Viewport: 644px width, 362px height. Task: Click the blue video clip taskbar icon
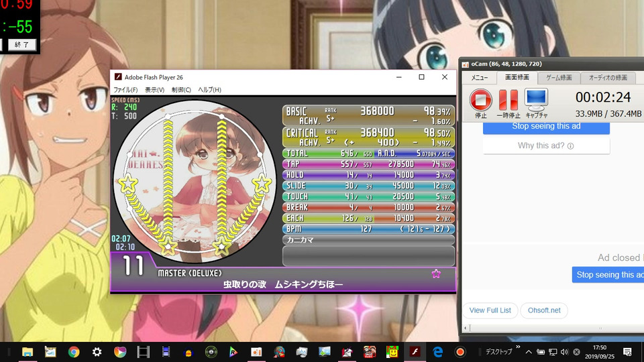pos(166,352)
